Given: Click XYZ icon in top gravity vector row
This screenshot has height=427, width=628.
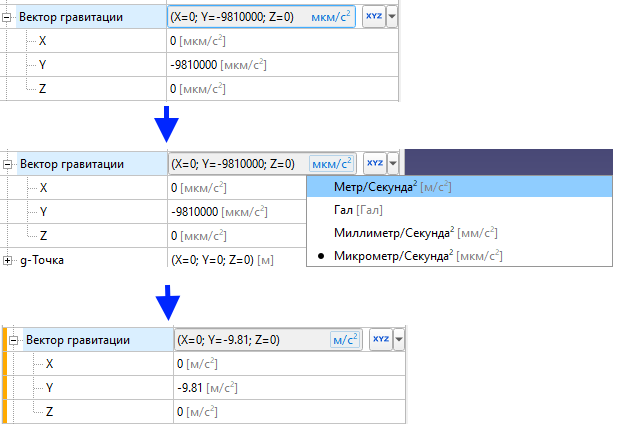Looking at the screenshot, I should click(374, 17).
